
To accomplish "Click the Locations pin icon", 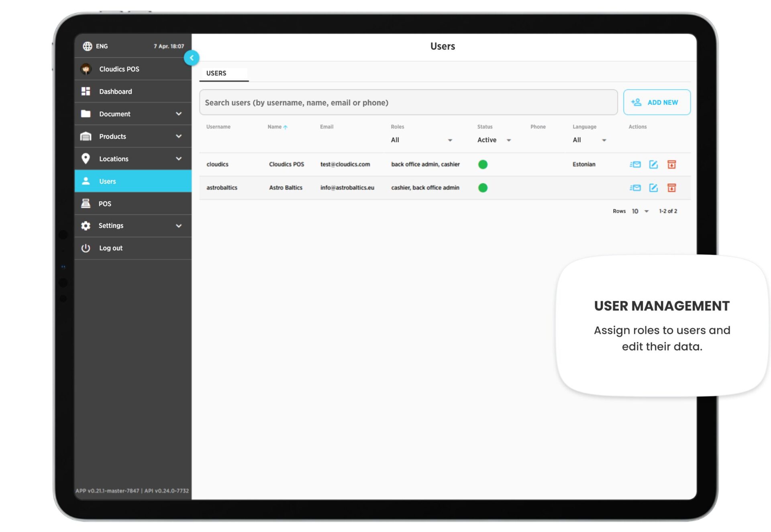I will click(x=86, y=158).
